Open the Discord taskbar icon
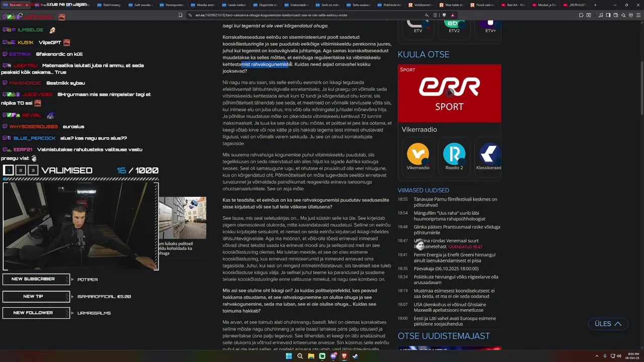Image resolution: width=644 pixels, height=362 pixels. (333, 356)
